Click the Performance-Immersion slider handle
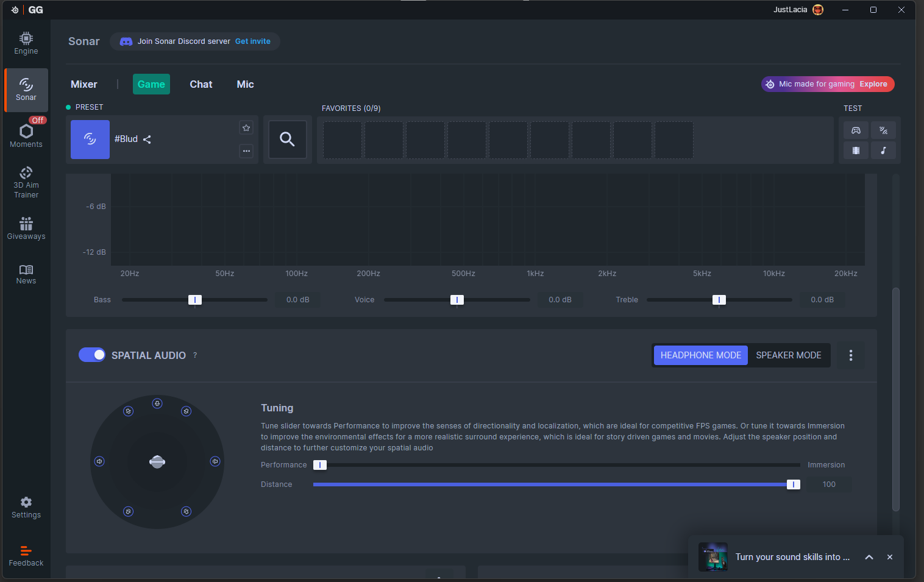Image resolution: width=924 pixels, height=582 pixels. (320, 465)
